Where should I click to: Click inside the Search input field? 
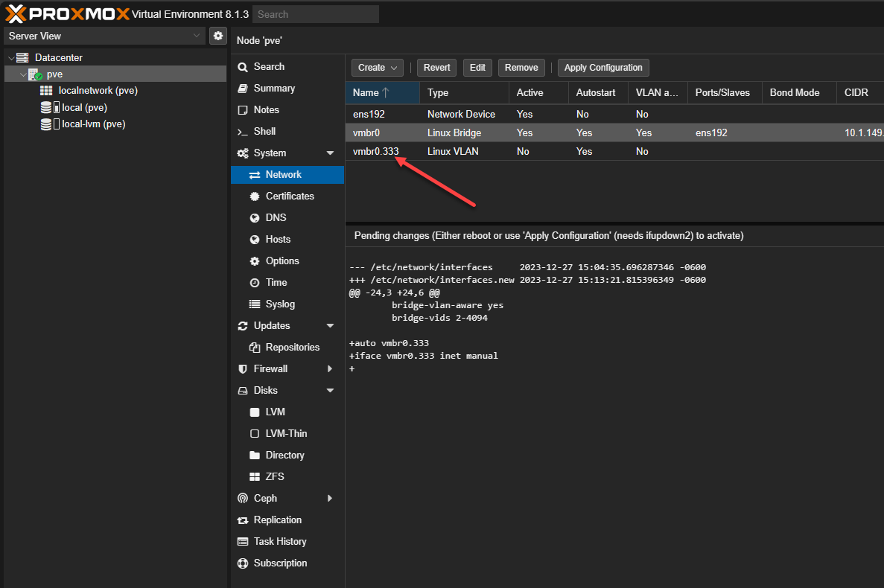315,13
